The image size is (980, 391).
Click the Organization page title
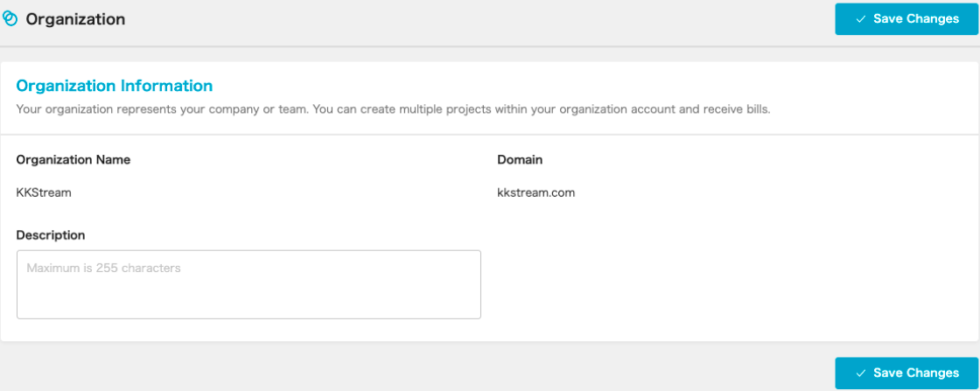75,18
